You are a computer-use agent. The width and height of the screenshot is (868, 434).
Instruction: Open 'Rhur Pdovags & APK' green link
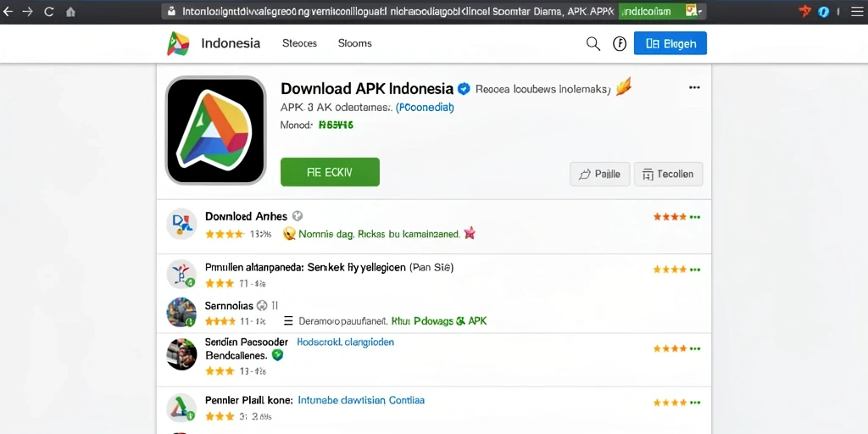pyautogui.click(x=439, y=320)
